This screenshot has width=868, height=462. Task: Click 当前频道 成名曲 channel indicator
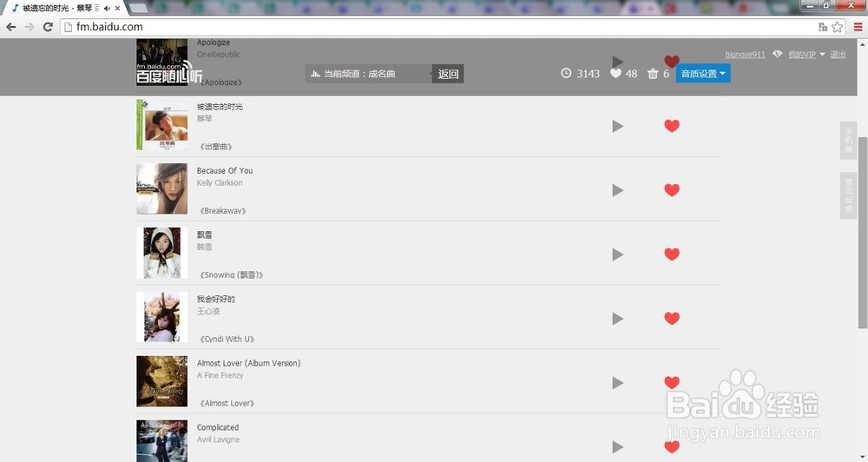coord(368,74)
